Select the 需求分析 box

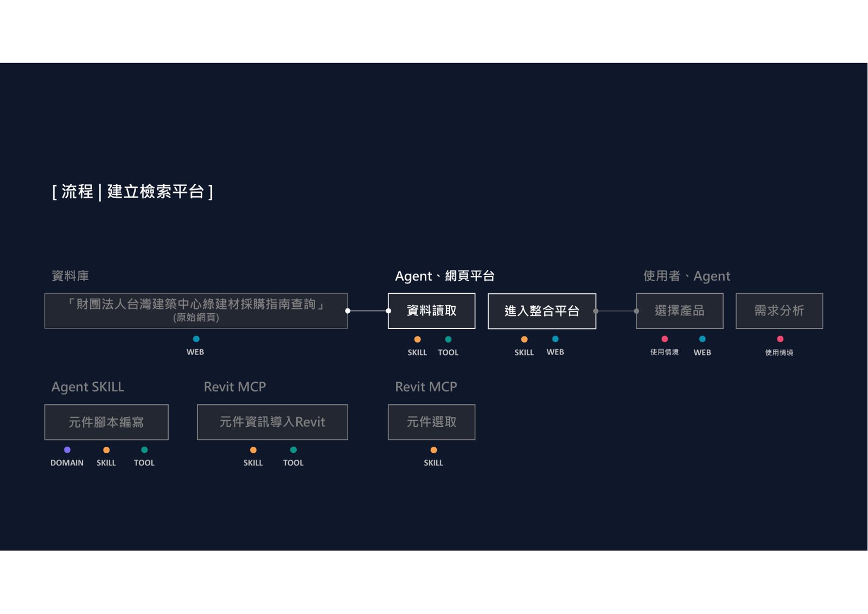pyautogui.click(x=779, y=311)
